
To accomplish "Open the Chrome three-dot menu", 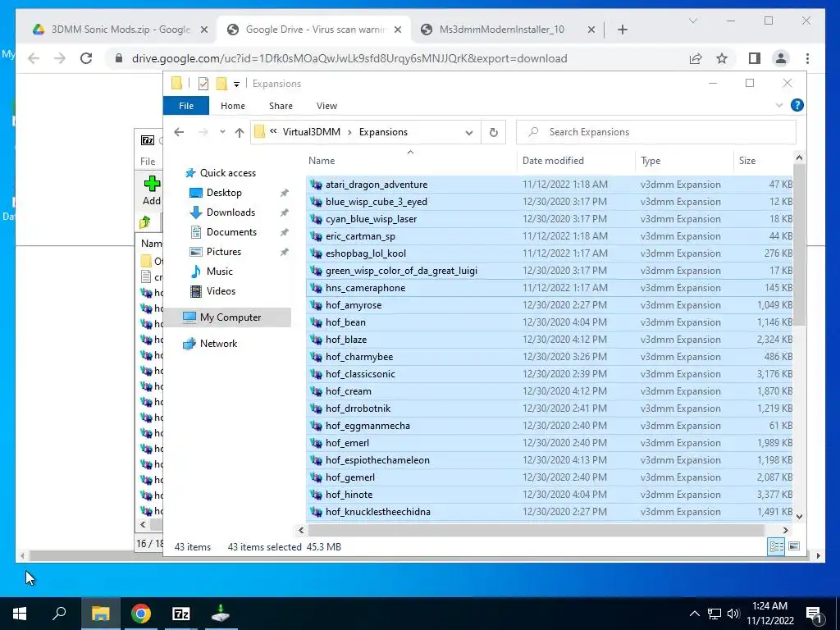I will pos(807,58).
